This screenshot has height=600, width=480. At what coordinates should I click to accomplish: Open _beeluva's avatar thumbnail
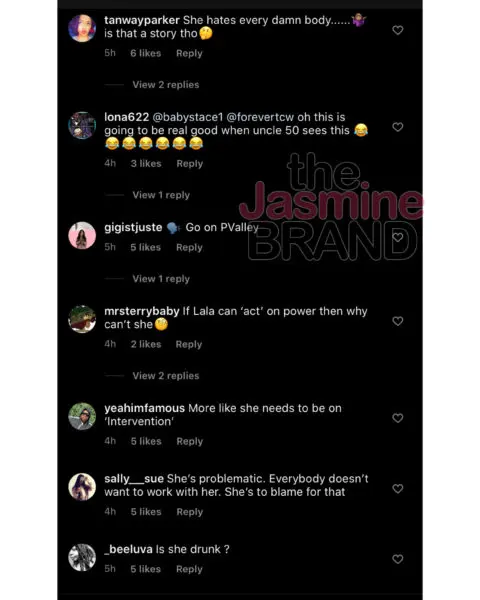82,558
